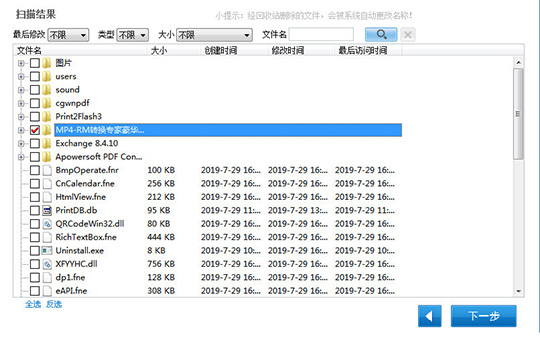The image size is (540, 360).
Task: Click the users folder icon
Action: [x=46, y=76]
